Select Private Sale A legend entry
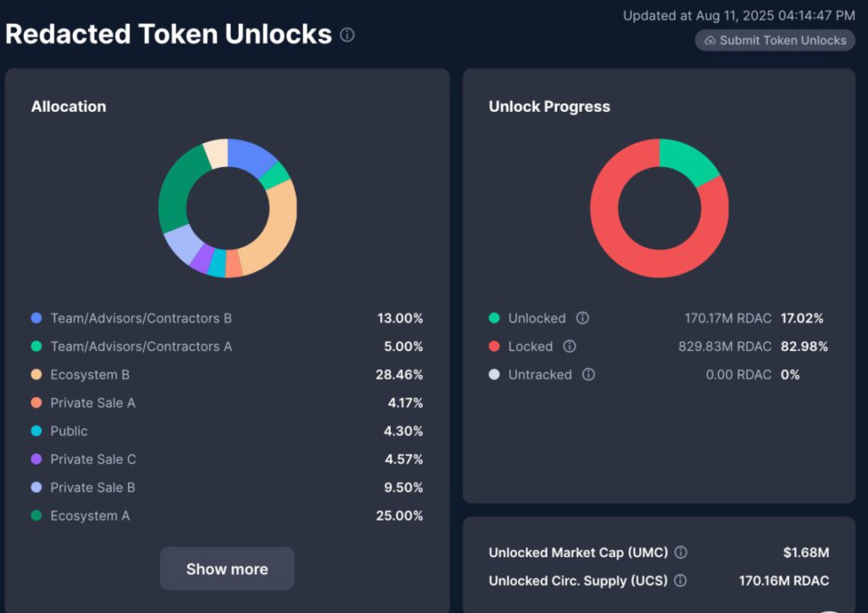 point(92,403)
